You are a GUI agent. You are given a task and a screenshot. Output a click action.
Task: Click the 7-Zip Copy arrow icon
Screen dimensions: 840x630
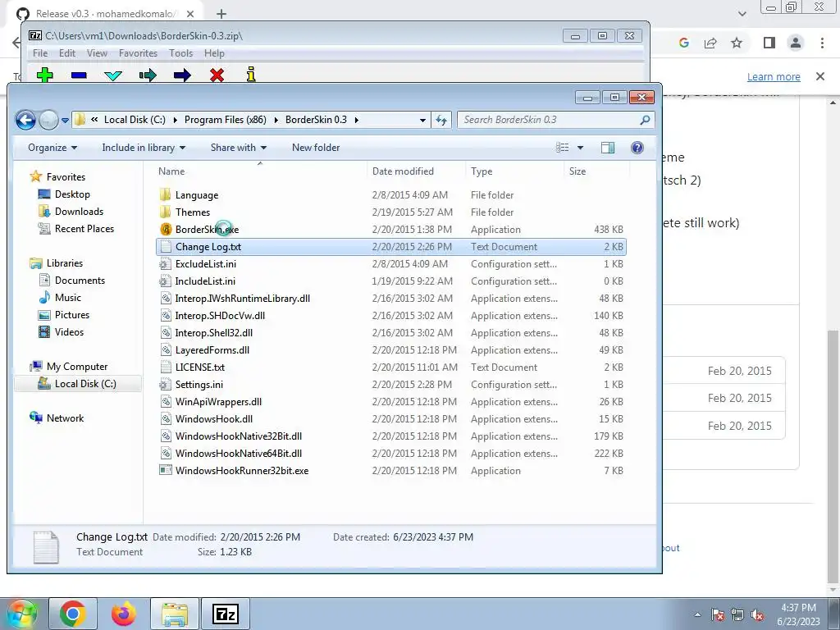[x=148, y=75]
